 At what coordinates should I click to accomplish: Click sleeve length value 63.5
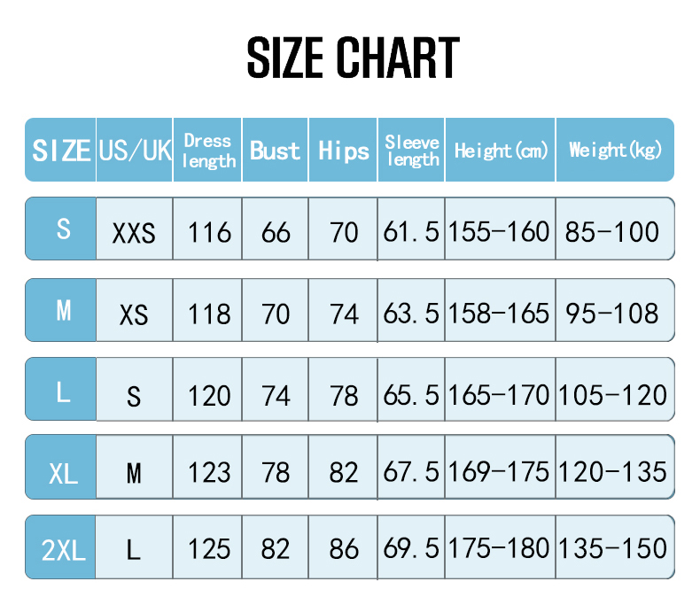(411, 313)
